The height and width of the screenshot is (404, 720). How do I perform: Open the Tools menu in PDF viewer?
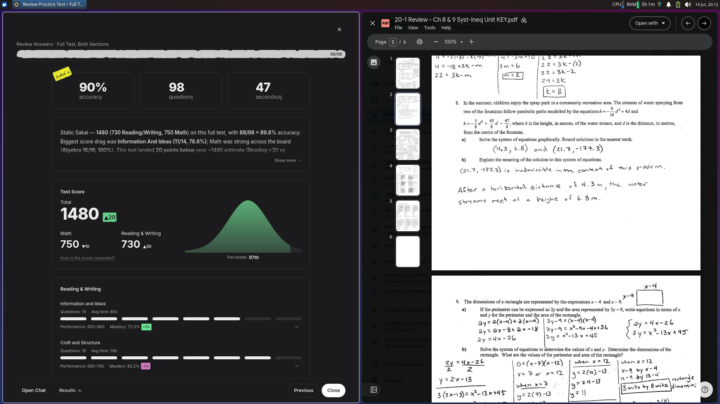(429, 28)
